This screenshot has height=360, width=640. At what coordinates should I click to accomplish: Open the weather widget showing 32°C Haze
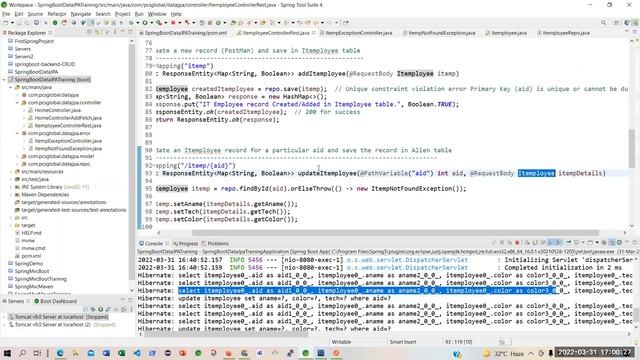[504, 353]
